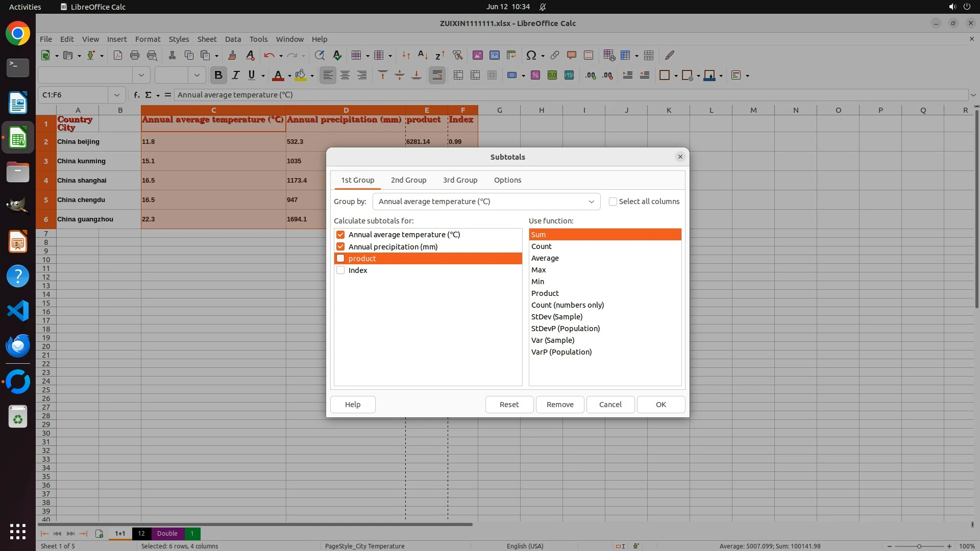The width and height of the screenshot is (980, 551).
Task: Uncheck Annual precipitation (mm) checkbox
Action: pyautogui.click(x=340, y=247)
